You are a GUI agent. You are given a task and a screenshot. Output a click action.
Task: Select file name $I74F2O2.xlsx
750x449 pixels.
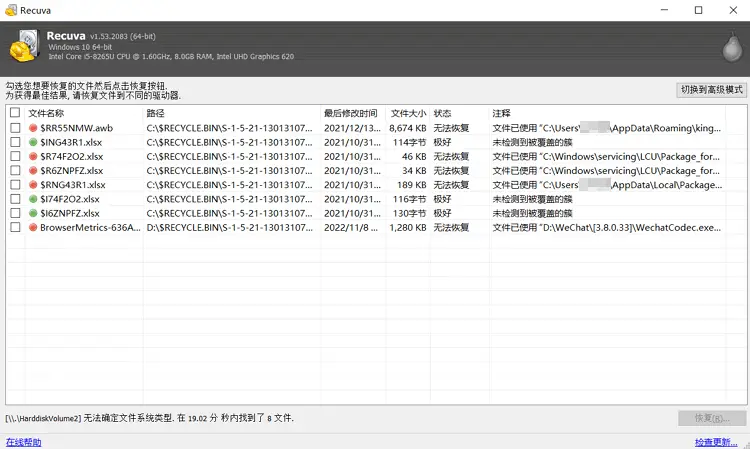70,199
